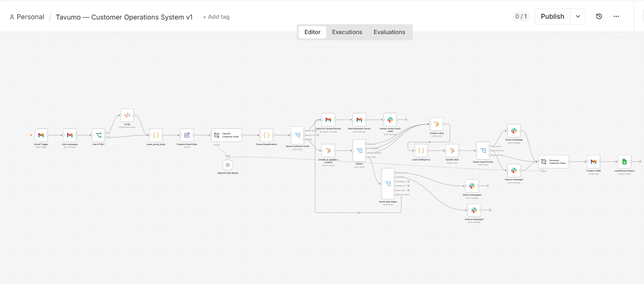
Task: Click the Gmail Trigger lightning bolt icon
Action: (31, 135)
